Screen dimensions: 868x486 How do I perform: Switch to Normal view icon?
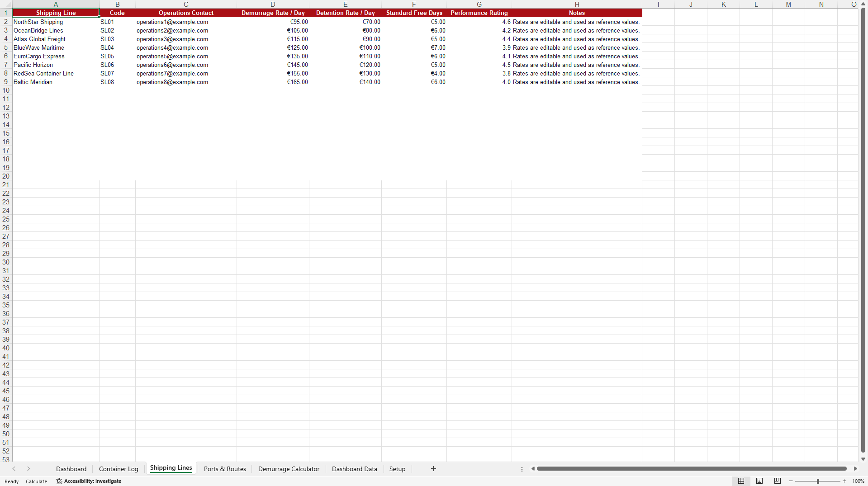741,481
